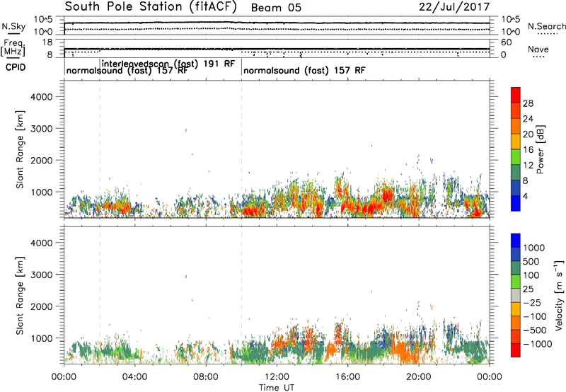Click the 'N.Sky' legend label
Viewport: 566px width, 392px height.
(x=13, y=26)
